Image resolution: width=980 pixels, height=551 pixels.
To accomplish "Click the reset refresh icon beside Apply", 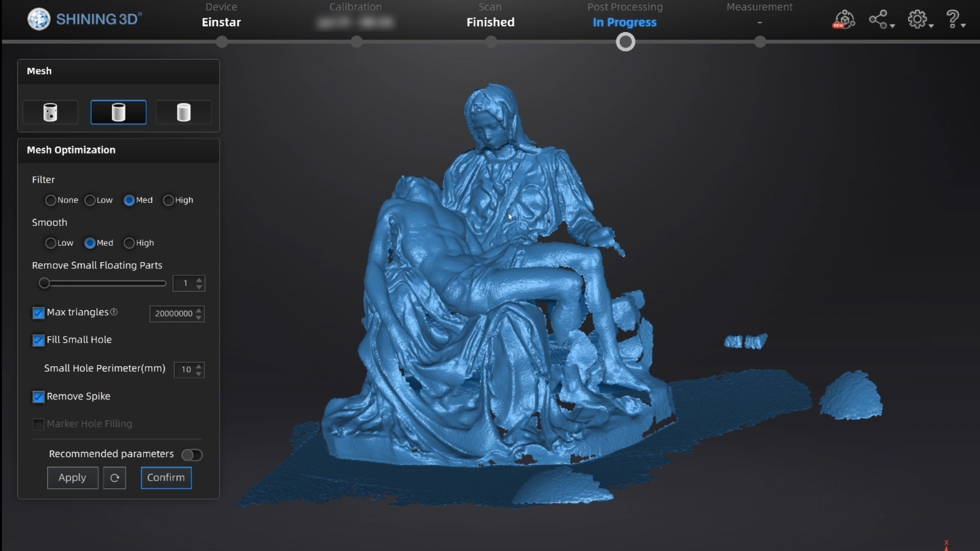I will 114,478.
